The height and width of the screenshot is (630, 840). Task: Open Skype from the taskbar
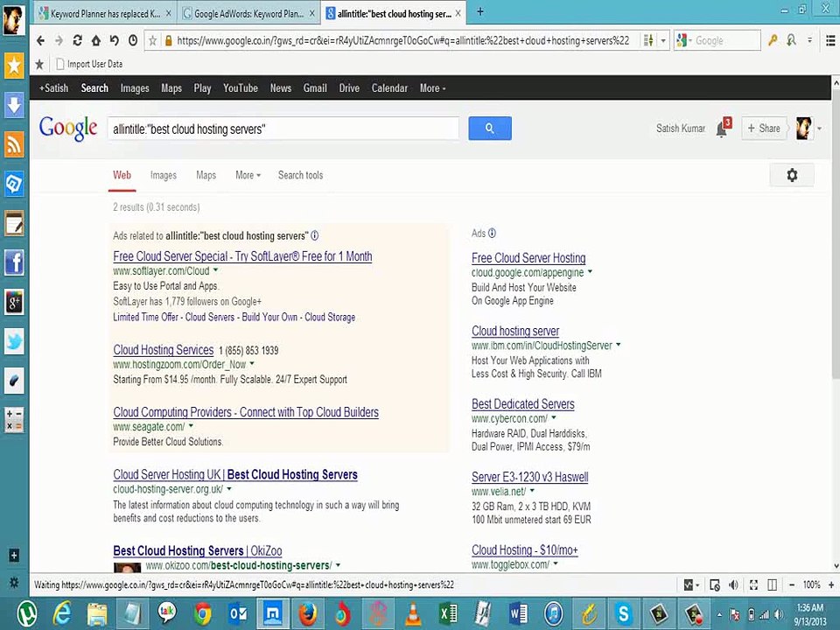pos(623,614)
